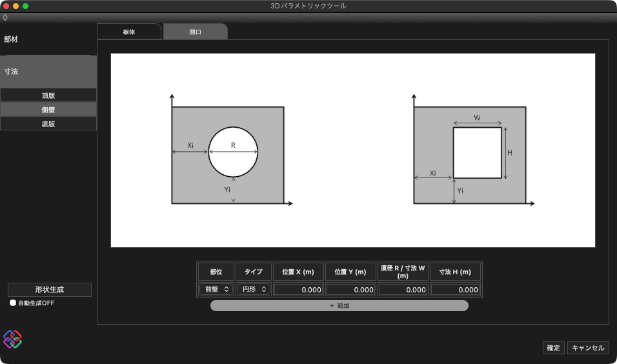Select the 開口 tab
Viewport: 617px width, 364px height.
point(195,32)
